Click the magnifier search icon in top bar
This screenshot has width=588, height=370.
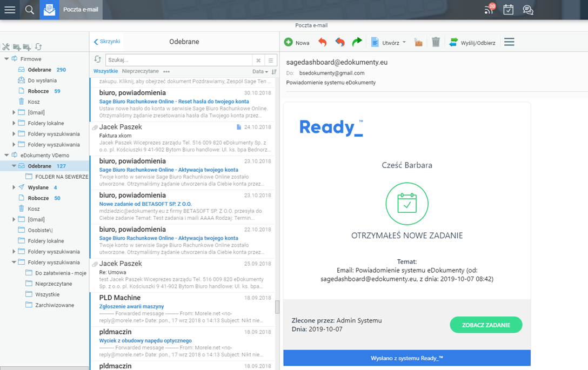point(30,10)
